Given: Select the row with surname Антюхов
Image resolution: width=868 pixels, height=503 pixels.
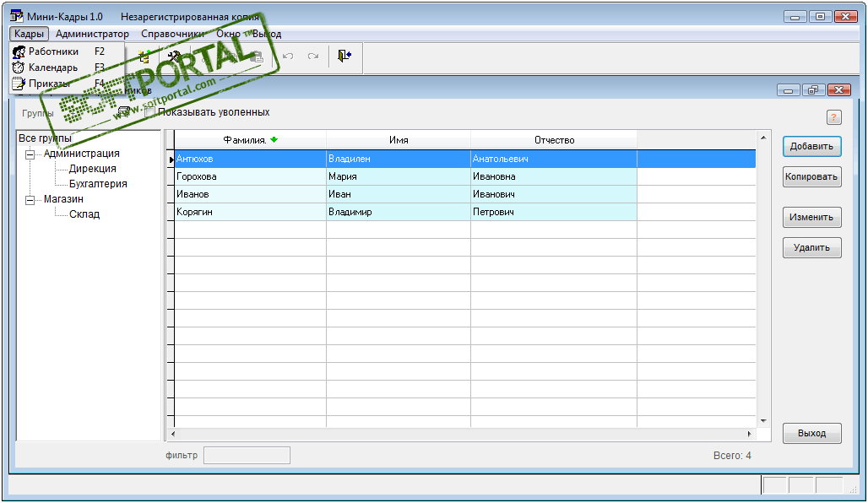Looking at the screenshot, I should 465,159.
